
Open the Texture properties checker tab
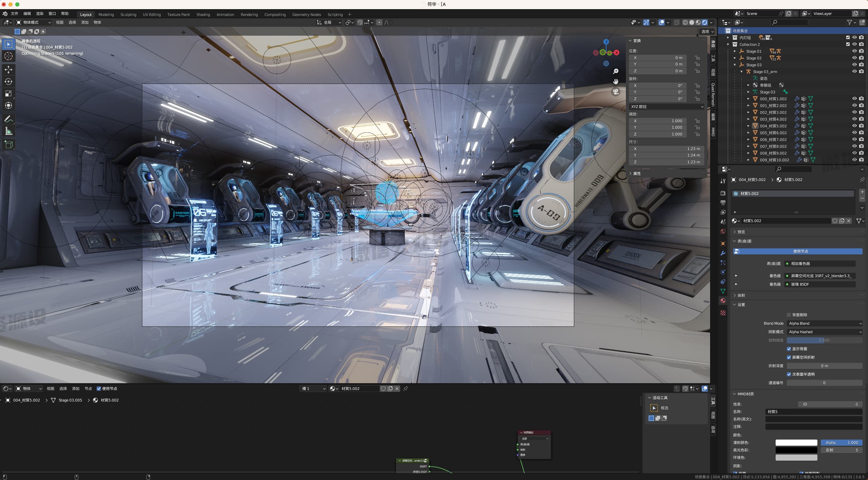click(x=723, y=313)
